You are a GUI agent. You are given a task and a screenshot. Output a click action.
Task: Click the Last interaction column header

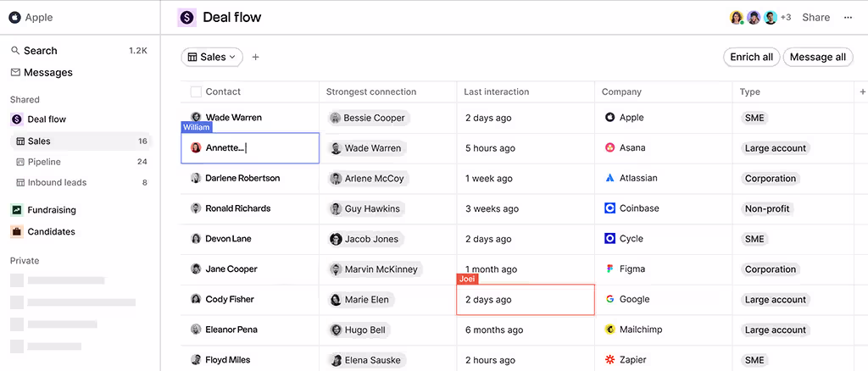tap(497, 91)
